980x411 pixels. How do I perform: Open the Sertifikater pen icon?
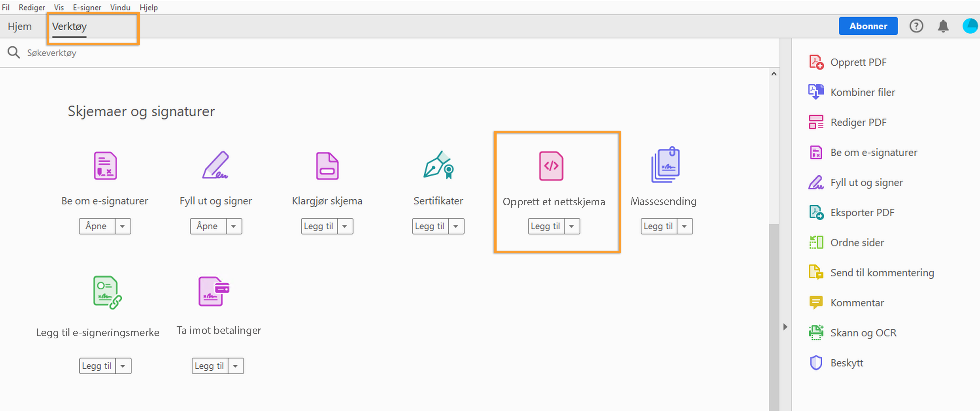438,165
